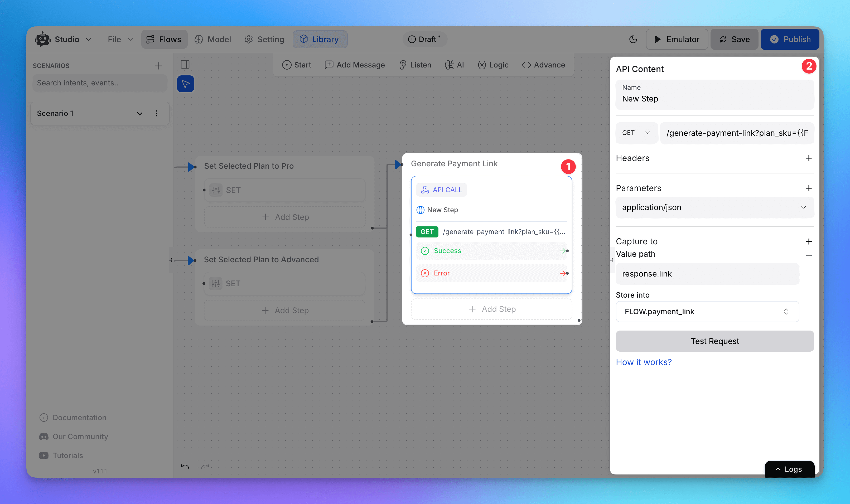The height and width of the screenshot is (504, 850).
Task: Select SET step in Set Selected Plan to Advanced
Action: [284, 284]
